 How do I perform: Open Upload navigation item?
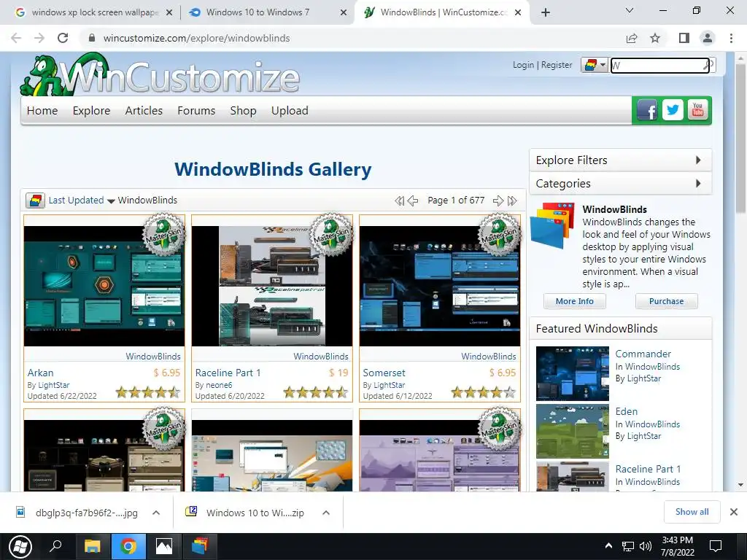290,111
